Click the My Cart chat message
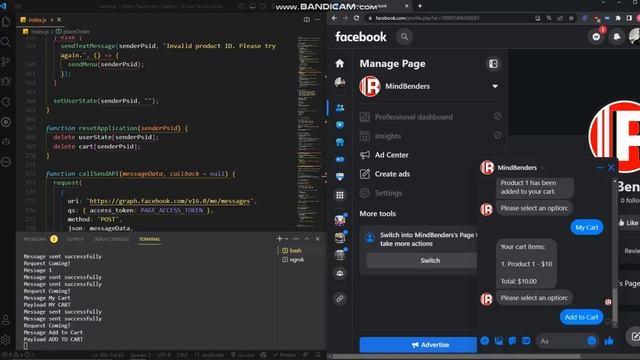This screenshot has width=640, height=360. [x=587, y=227]
